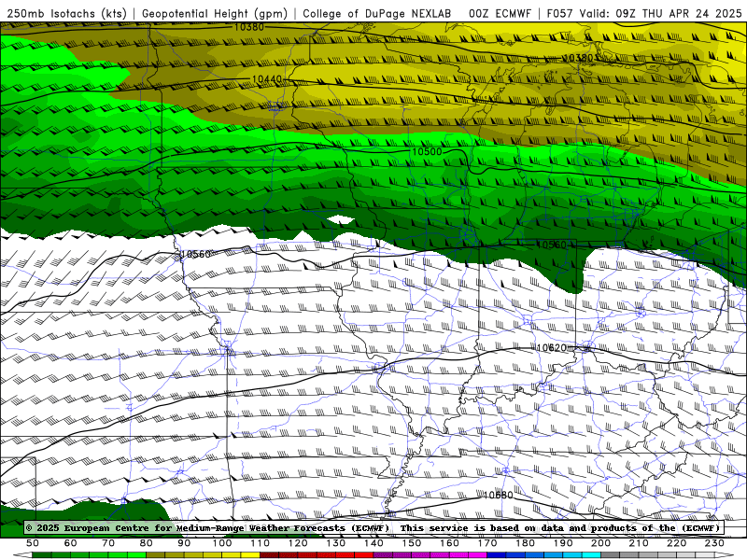The image size is (747, 560).
Task: Click the left arrow end of the color scale
Action: [22, 555]
